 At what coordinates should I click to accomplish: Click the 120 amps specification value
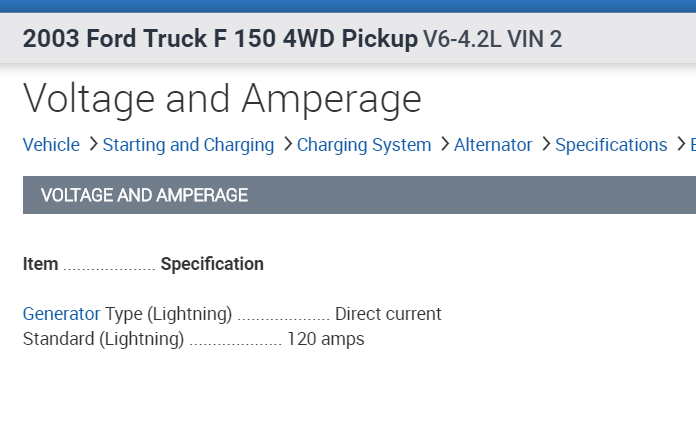click(325, 339)
